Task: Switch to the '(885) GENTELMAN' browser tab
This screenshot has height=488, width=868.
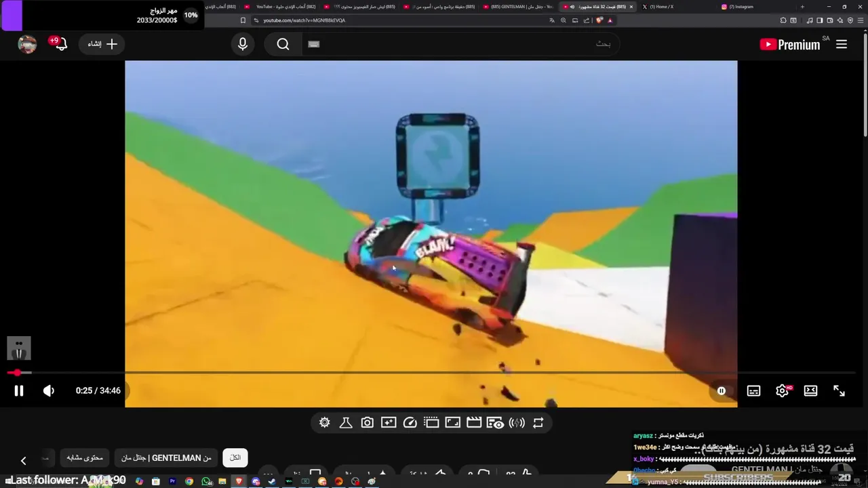Action: (x=519, y=7)
